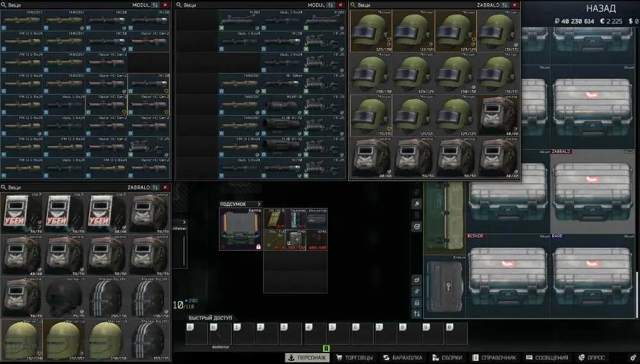The image size is (640, 364).
Task: Open the СБОРКИ tab
Action: click(x=447, y=358)
